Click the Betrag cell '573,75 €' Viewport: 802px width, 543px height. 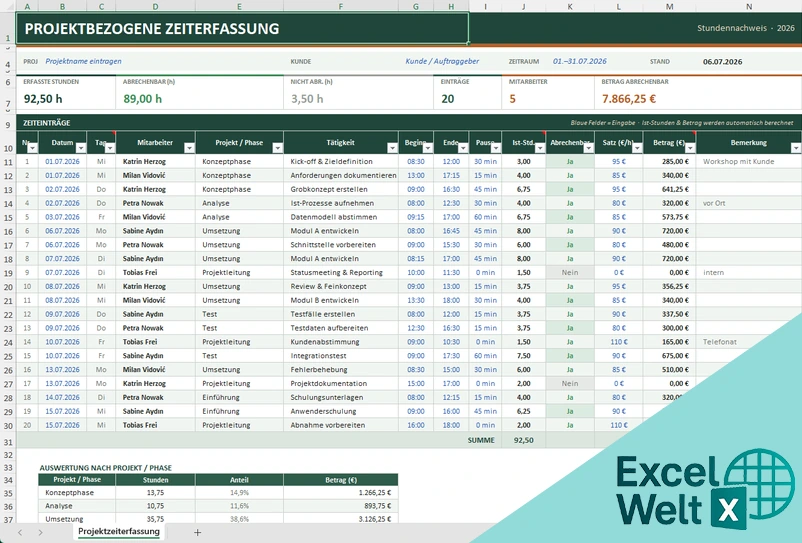670,217
